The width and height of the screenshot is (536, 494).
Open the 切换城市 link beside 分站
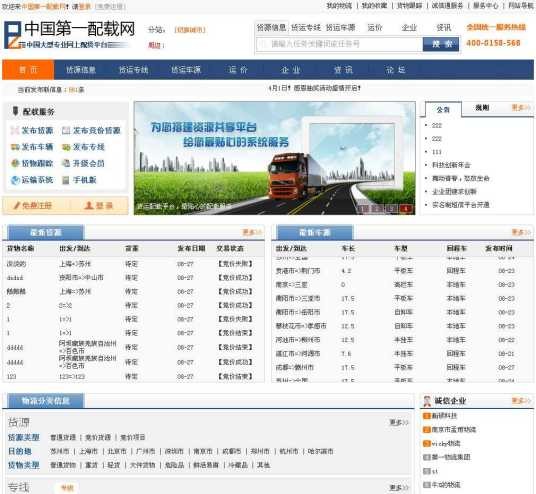190,30
